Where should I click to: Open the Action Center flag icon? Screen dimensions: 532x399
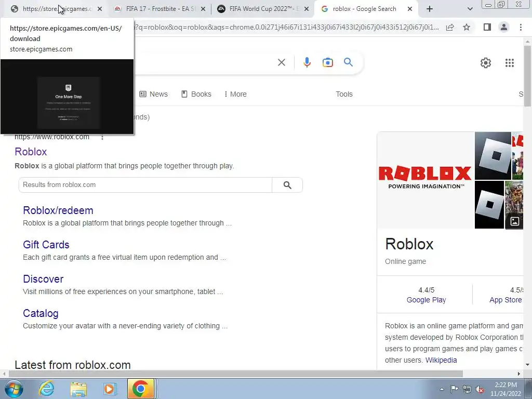(454, 389)
